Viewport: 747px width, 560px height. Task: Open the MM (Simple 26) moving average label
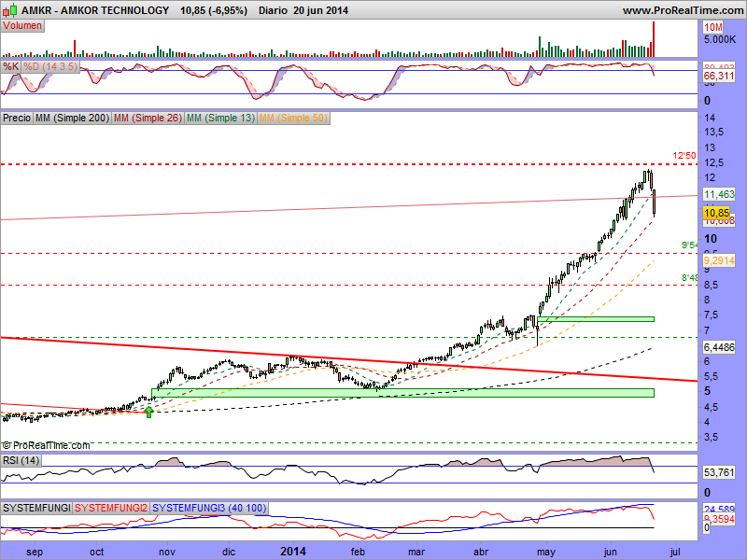click(x=148, y=118)
